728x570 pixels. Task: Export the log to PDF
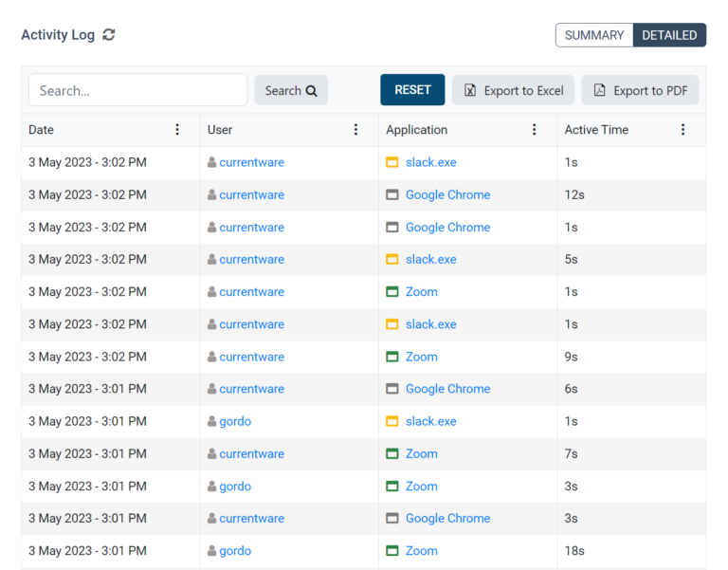[x=640, y=90]
